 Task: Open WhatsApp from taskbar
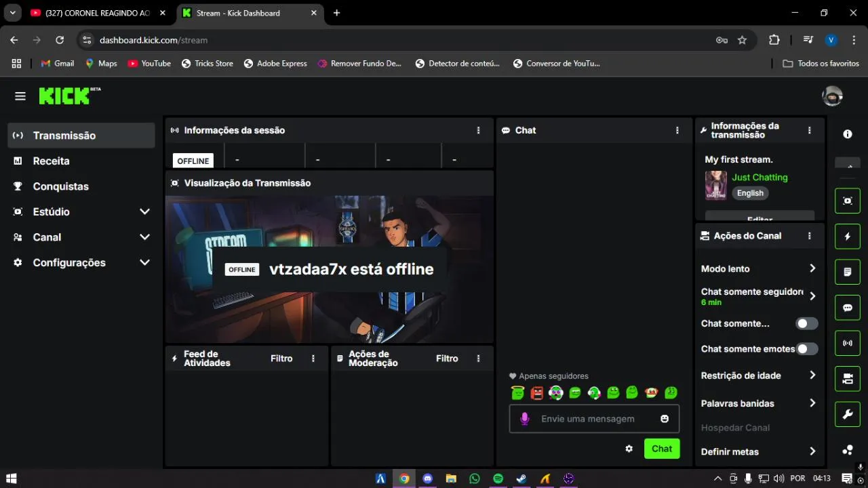point(475,479)
